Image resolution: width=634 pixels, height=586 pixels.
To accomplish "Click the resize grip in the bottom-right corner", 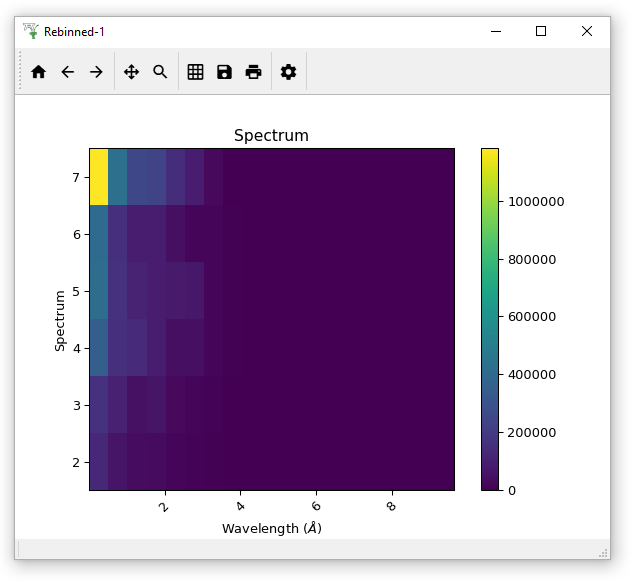I will coord(603,552).
